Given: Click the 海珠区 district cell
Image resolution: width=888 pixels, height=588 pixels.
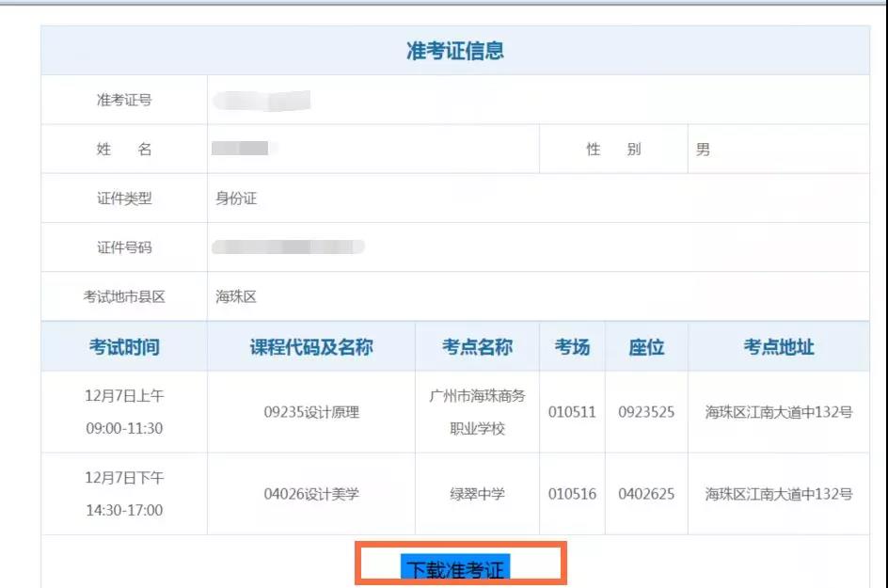Looking at the screenshot, I should tap(230, 296).
